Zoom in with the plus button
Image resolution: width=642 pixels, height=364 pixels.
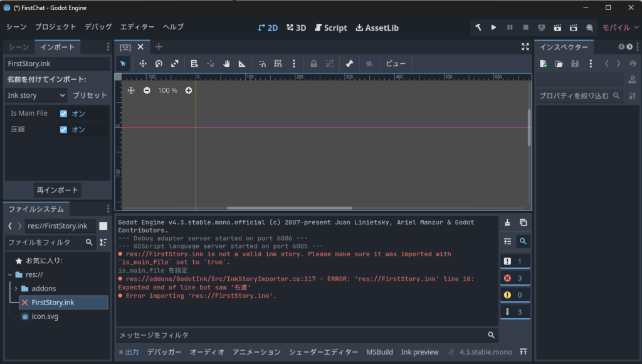189,90
